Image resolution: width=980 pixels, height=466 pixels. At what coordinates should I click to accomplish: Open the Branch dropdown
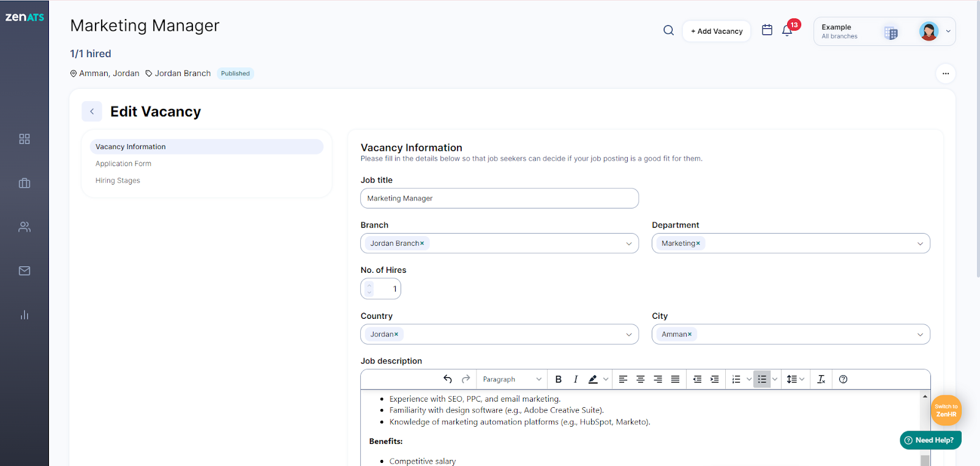click(499, 243)
